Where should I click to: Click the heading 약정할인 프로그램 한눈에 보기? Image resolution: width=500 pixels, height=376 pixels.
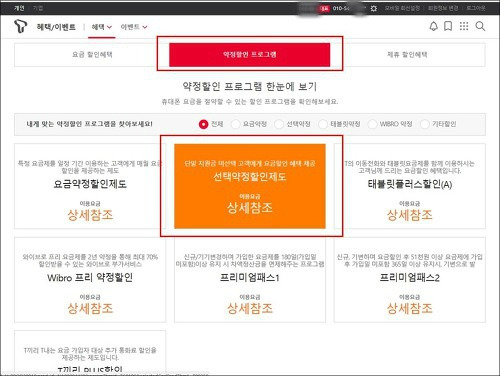[250, 87]
